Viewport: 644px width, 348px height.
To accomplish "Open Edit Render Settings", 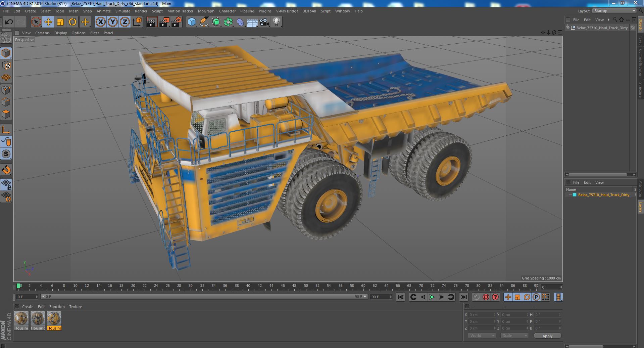I will point(177,22).
